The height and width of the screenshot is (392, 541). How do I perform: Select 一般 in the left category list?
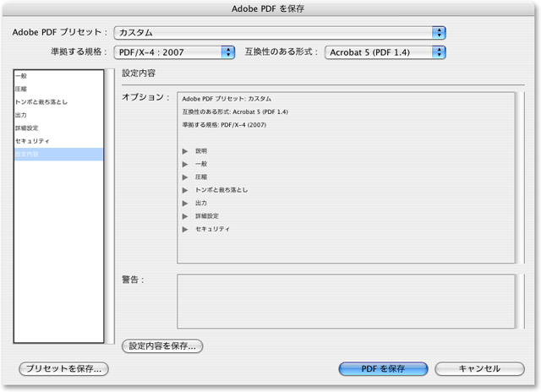[x=20, y=76]
